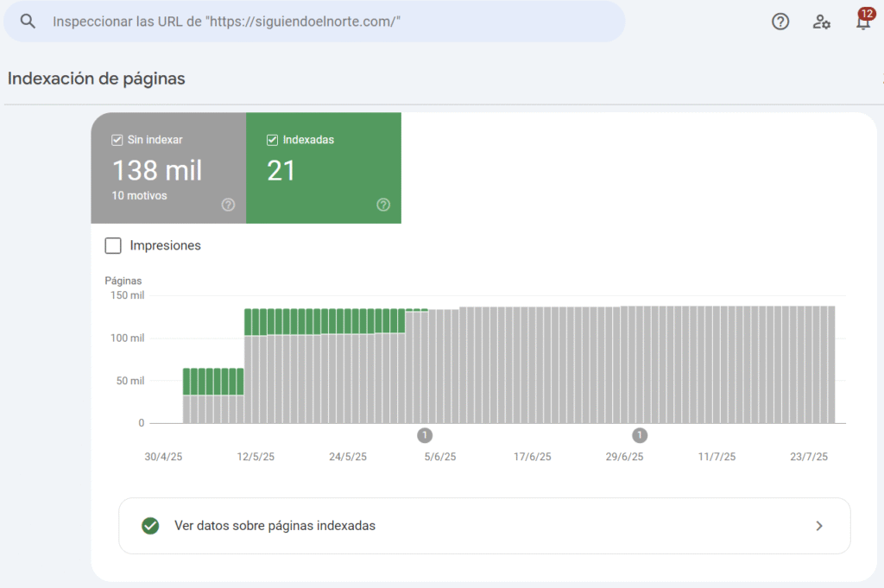Uncheck the Sin indexar checkbox
The height and width of the screenshot is (588, 884).
coord(117,139)
